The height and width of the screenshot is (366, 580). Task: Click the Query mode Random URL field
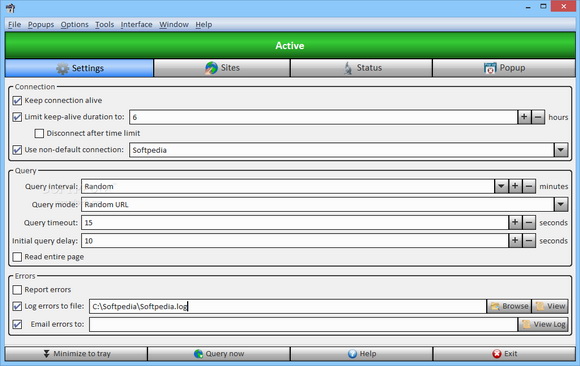coord(318,204)
